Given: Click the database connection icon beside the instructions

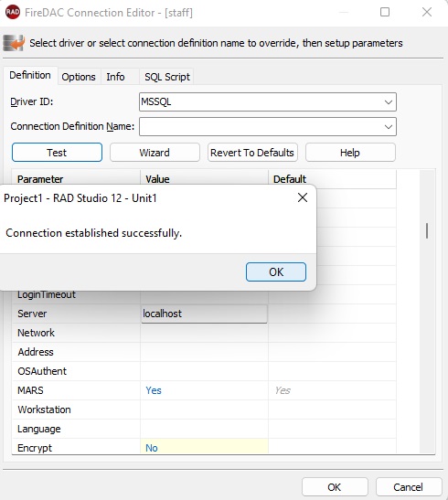Looking at the screenshot, I should tap(14, 43).
